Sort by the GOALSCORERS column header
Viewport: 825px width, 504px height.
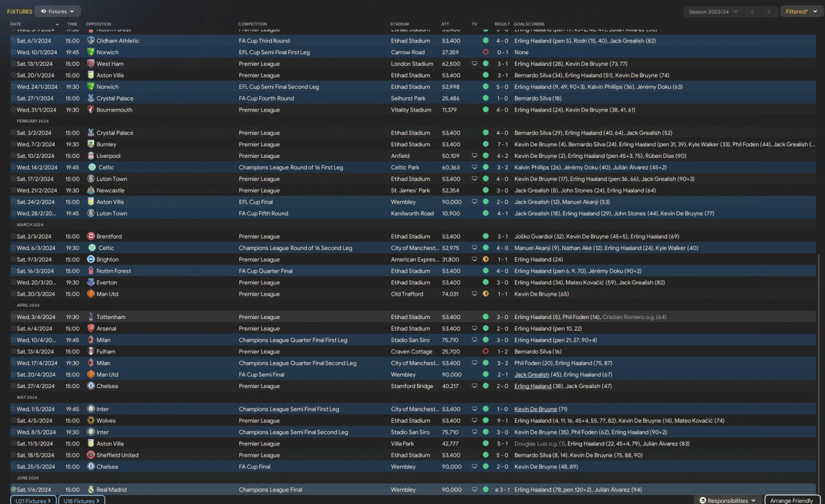(x=529, y=24)
